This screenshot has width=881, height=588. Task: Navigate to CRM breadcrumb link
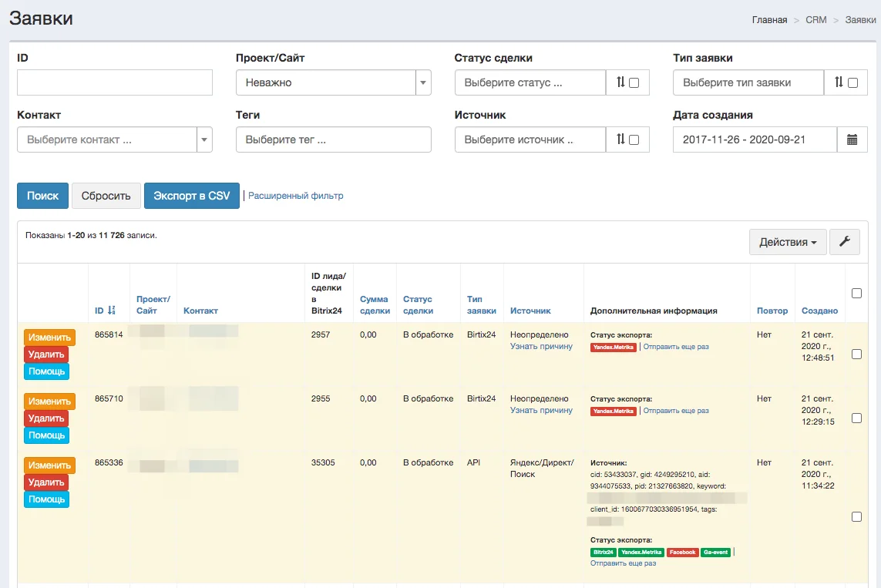point(815,20)
